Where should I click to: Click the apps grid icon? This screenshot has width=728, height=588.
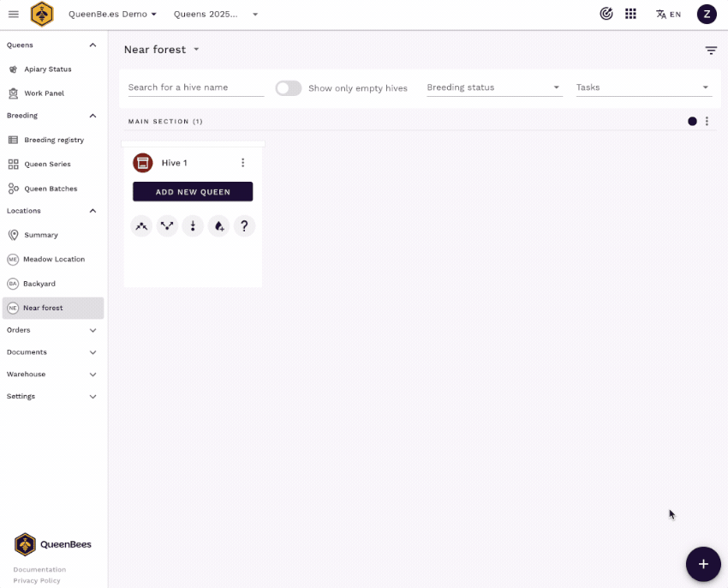click(630, 14)
